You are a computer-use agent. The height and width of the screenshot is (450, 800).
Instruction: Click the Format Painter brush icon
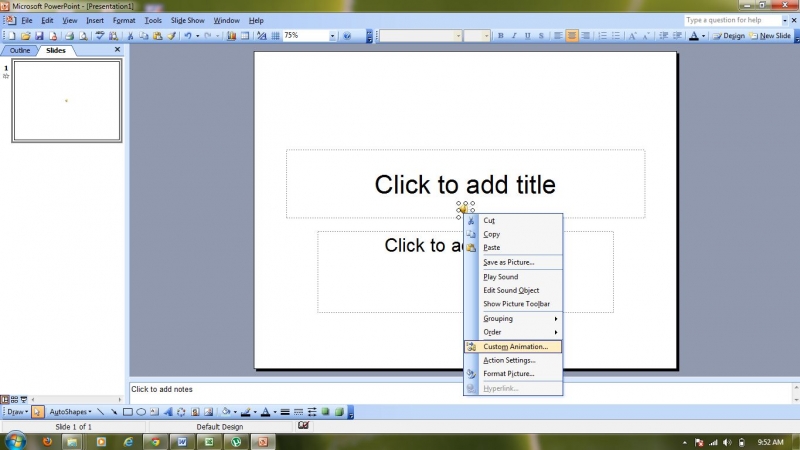click(x=172, y=36)
